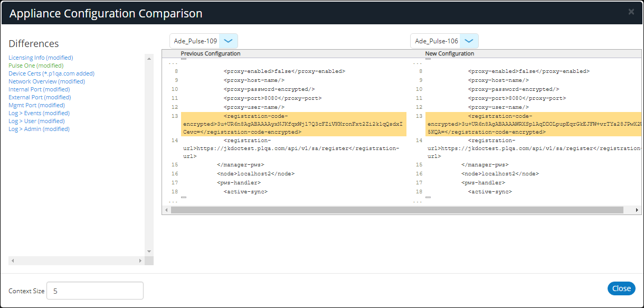Click active-sync line 18 in New Configuration
This screenshot has width=644, height=308.
pos(490,192)
